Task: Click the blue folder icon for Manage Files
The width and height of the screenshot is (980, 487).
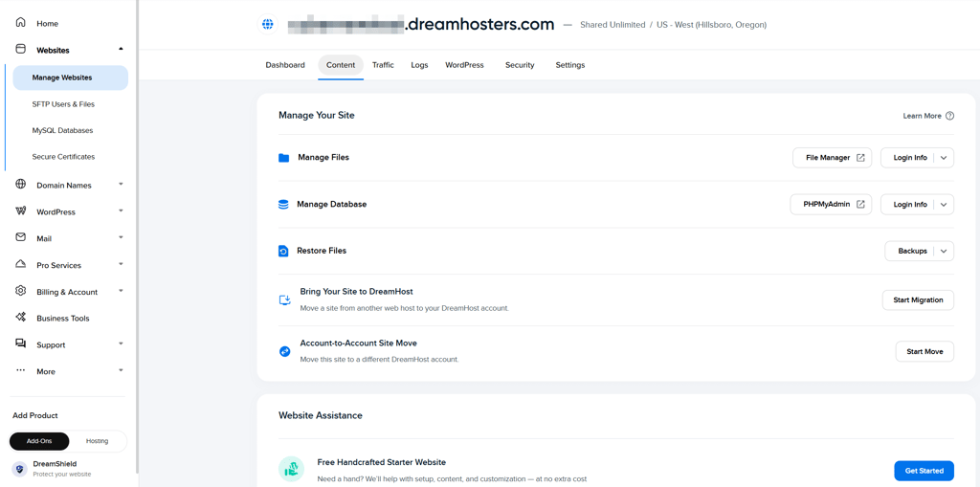Action: coord(283,158)
